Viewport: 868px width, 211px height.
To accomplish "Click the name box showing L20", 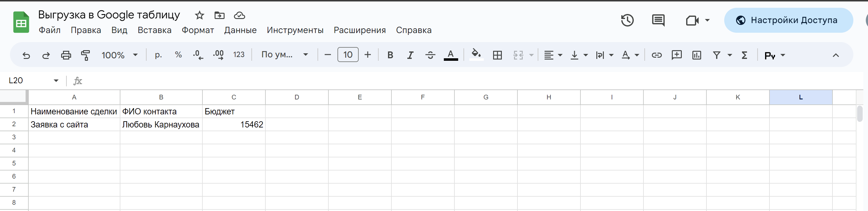I will pos(27,80).
